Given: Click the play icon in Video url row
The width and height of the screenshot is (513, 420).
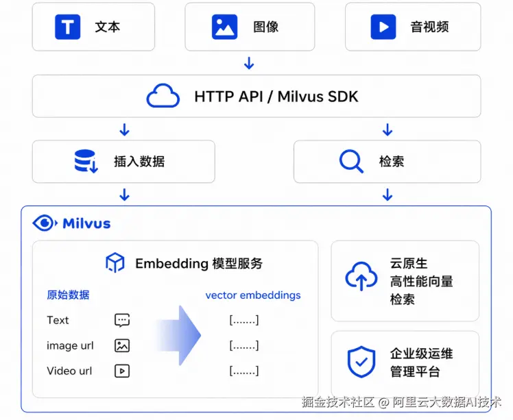Looking at the screenshot, I should click(122, 371).
